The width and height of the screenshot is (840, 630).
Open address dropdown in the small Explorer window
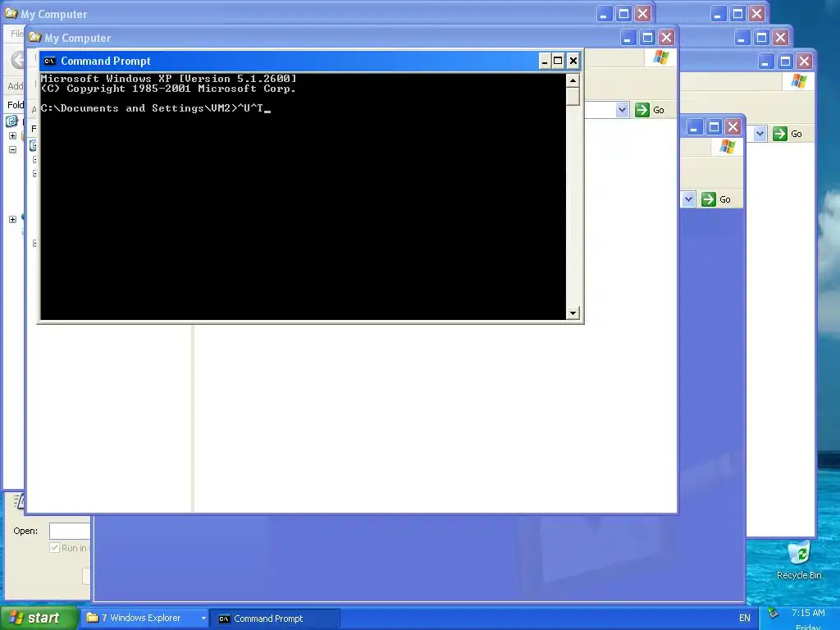[x=688, y=199]
